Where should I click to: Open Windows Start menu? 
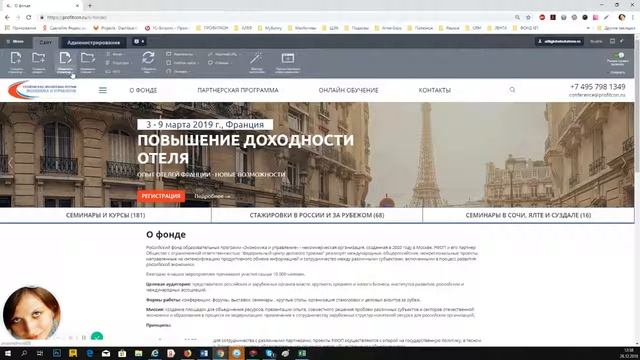pyautogui.click(x=7, y=353)
